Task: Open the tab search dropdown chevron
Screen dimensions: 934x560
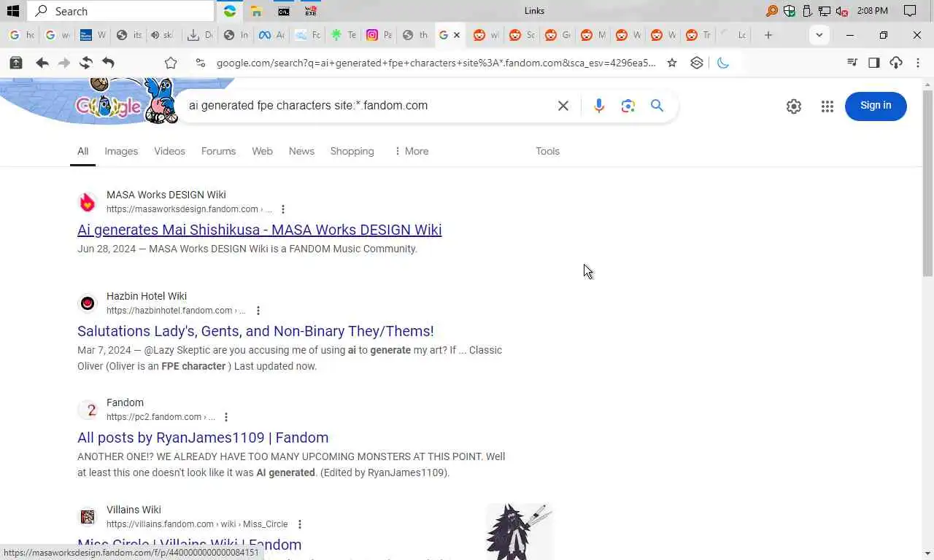Action: point(819,35)
